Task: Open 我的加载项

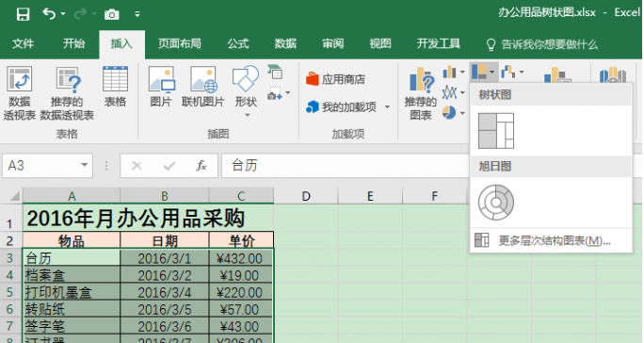Action: [x=342, y=107]
